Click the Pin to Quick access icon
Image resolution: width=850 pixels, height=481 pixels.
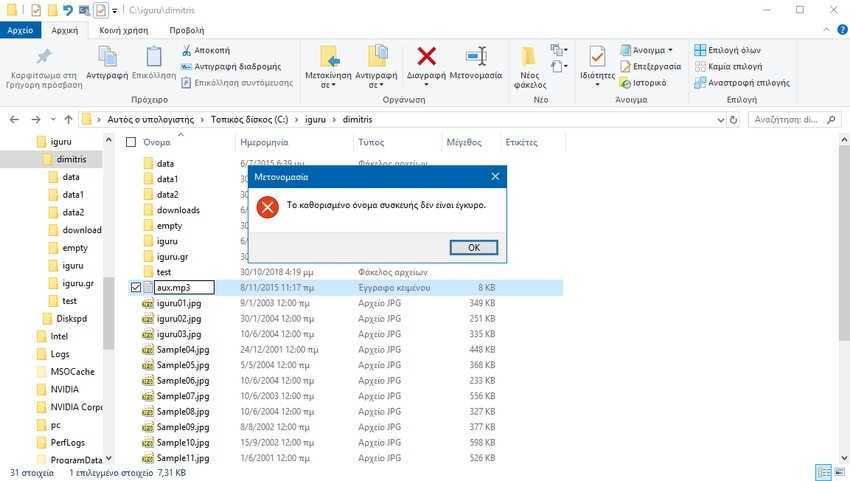pos(44,56)
